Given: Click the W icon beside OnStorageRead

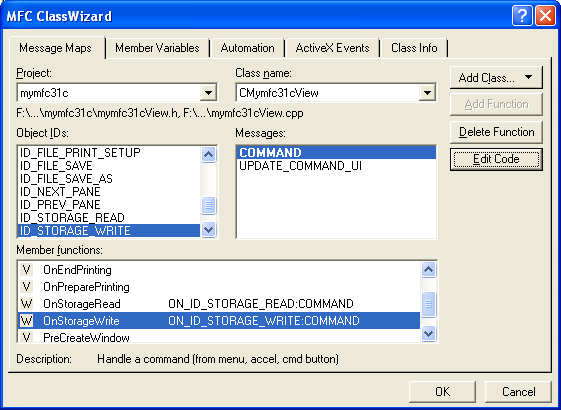Looking at the screenshot, I should click(26, 304).
